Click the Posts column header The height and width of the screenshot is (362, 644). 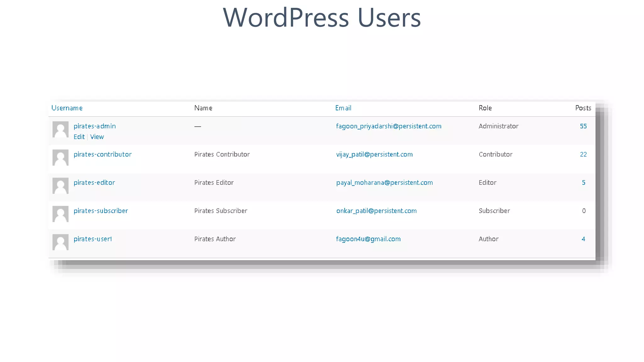583,108
